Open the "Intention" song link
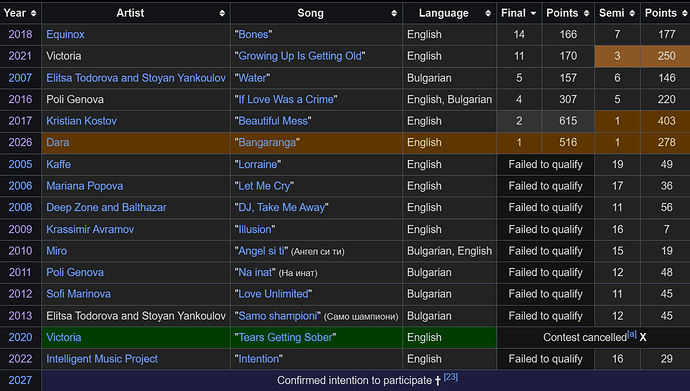690x391 pixels. tap(259, 359)
